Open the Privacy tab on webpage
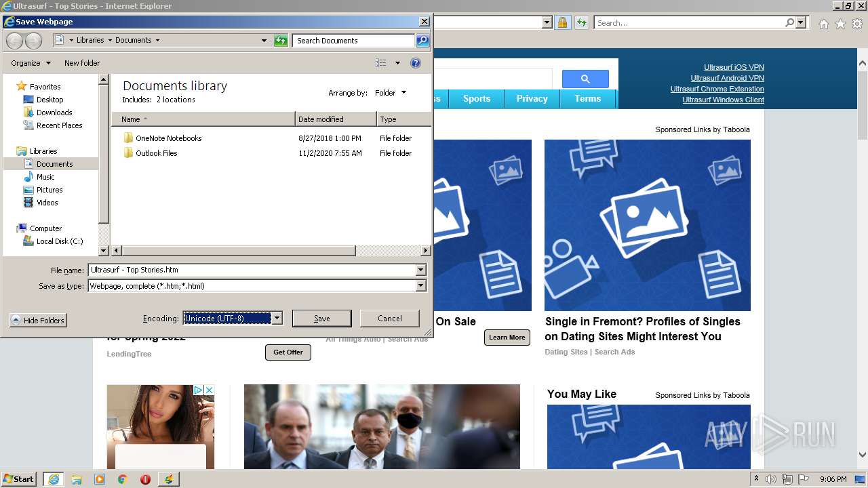The height and width of the screenshot is (488, 868). coord(532,99)
